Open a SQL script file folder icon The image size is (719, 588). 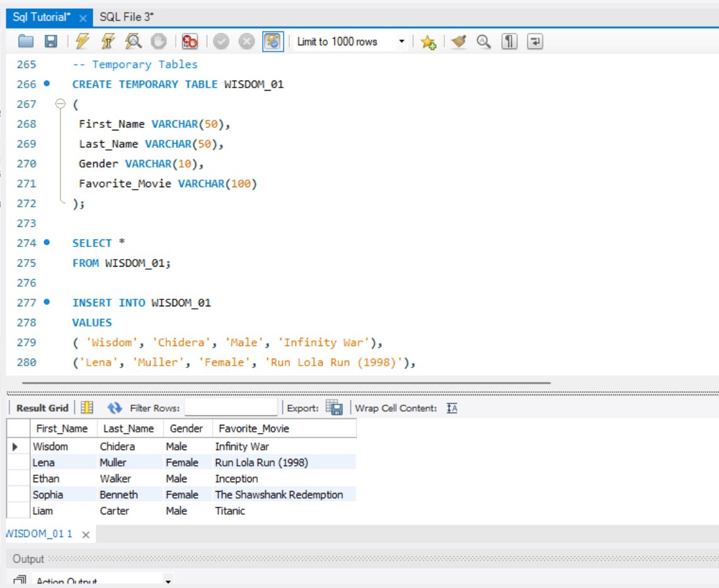point(26,41)
